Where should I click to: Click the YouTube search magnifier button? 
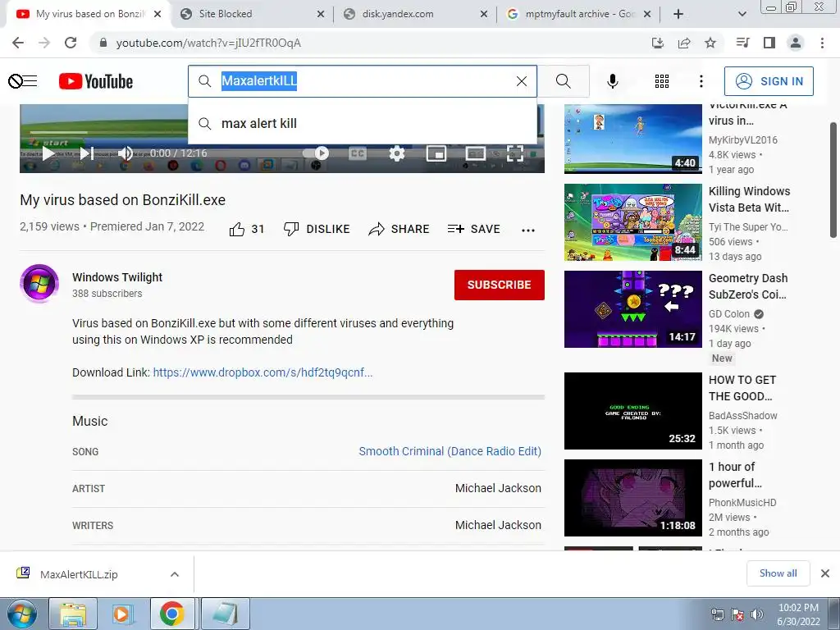[x=563, y=81]
